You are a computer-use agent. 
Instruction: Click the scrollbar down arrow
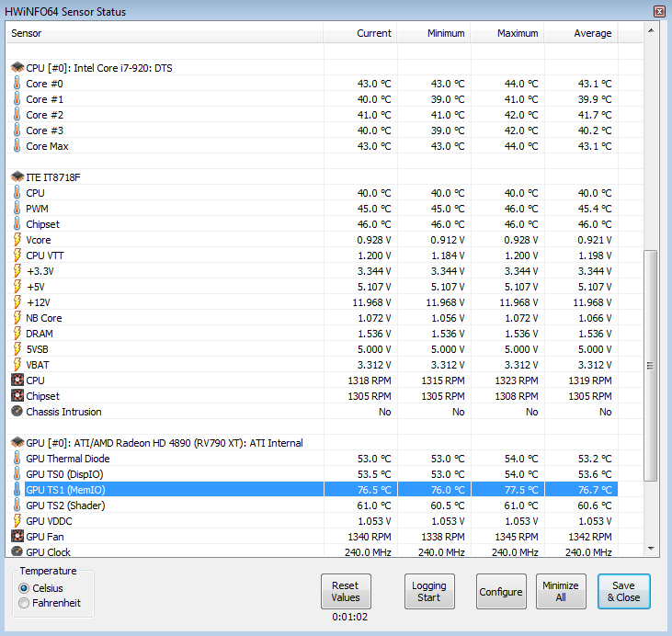pyautogui.click(x=651, y=548)
